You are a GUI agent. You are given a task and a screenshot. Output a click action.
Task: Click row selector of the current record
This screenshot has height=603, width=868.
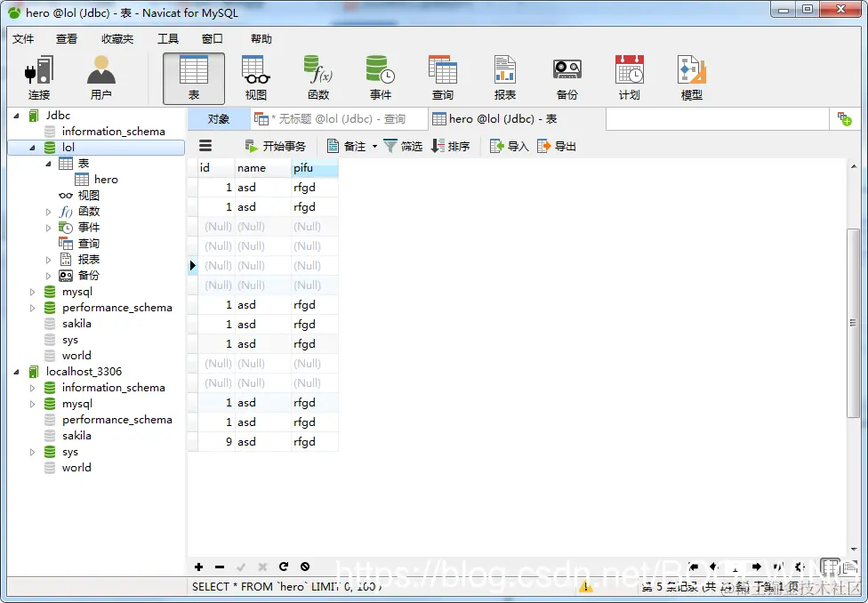193,265
